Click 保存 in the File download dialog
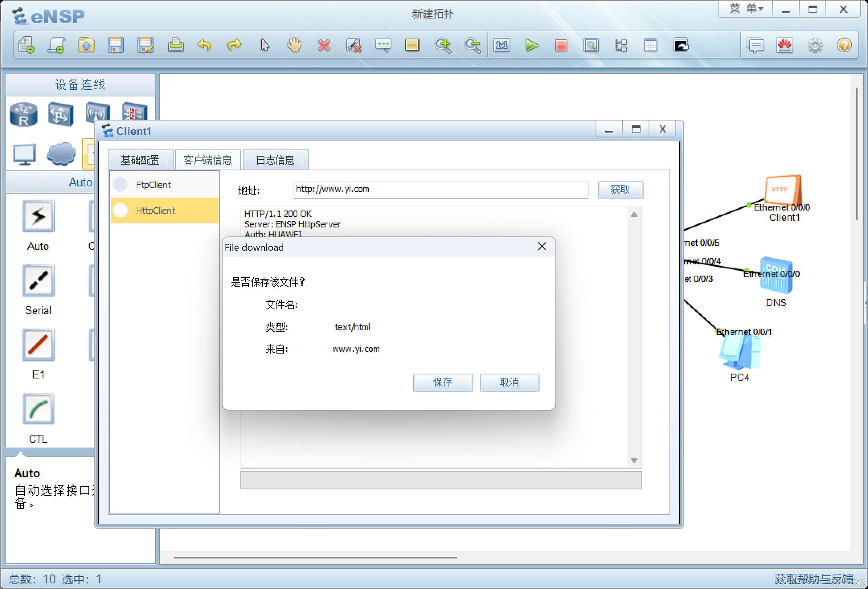 tap(442, 382)
